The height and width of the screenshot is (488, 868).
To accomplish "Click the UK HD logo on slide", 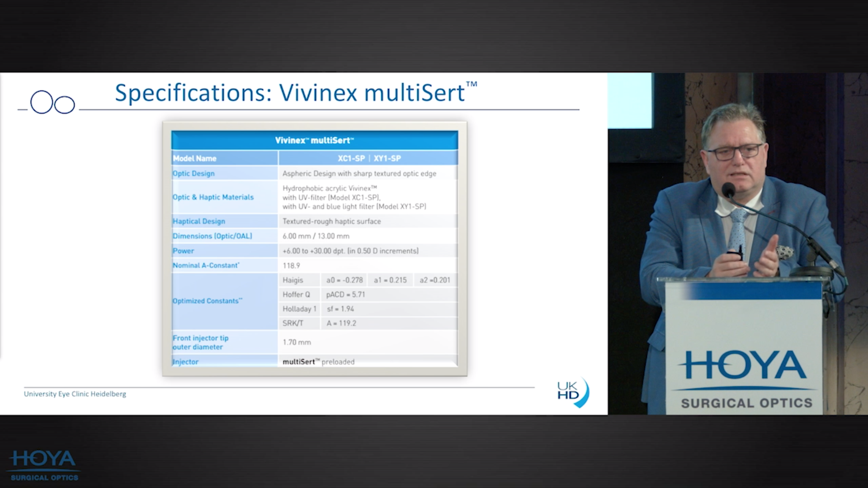I will (x=572, y=392).
